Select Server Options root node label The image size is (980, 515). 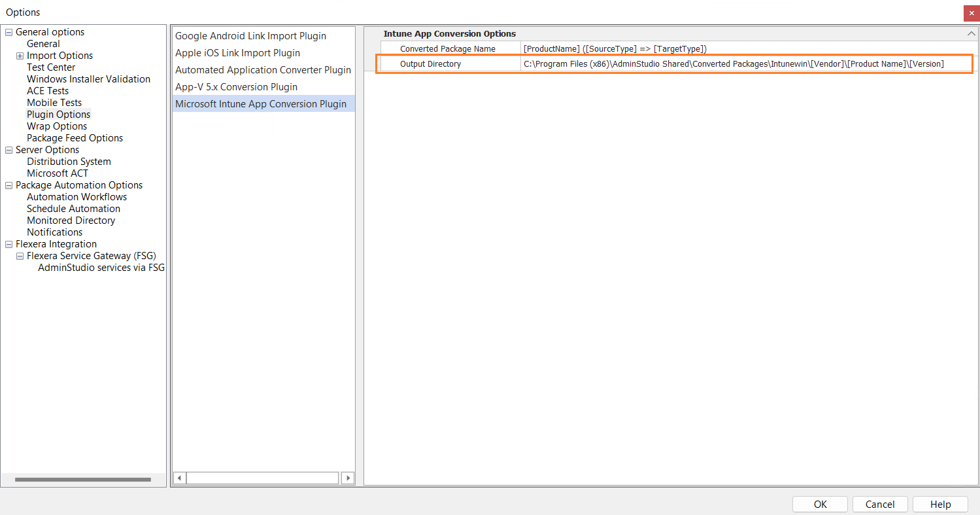(47, 150)
